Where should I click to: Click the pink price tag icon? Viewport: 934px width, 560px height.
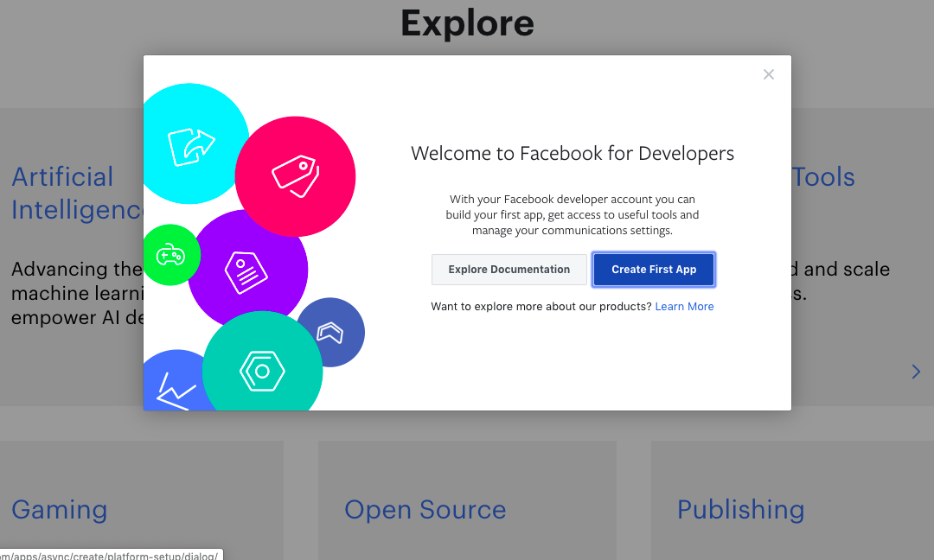pyautogui.click(x=295, y=175)
